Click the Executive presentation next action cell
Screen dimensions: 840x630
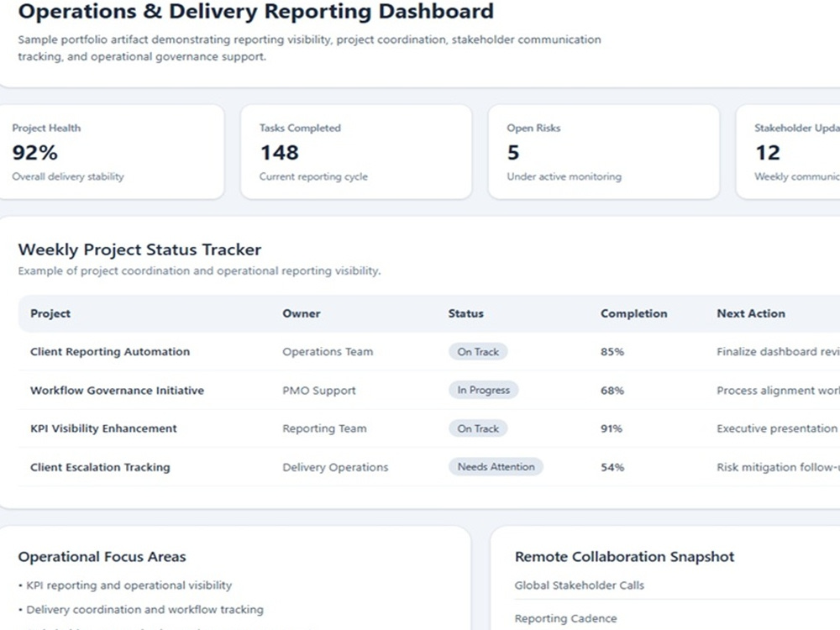coord(778,428)
